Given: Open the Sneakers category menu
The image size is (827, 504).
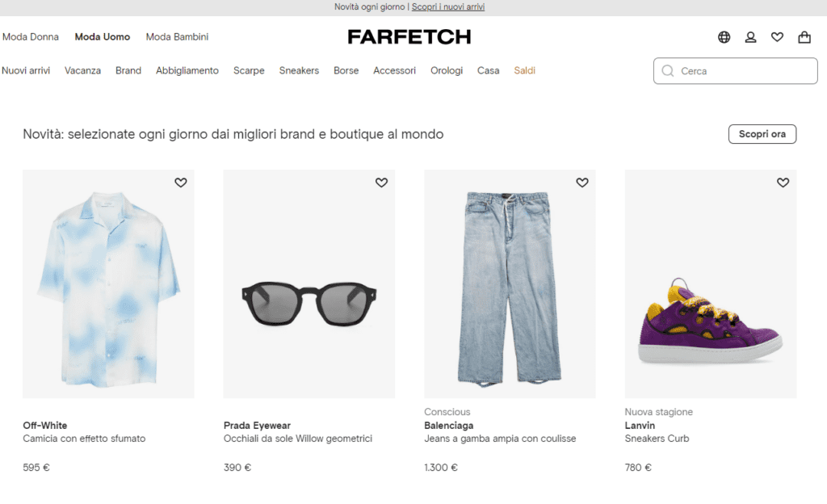Looking at the screenshot, I should (x=299, y=71).
